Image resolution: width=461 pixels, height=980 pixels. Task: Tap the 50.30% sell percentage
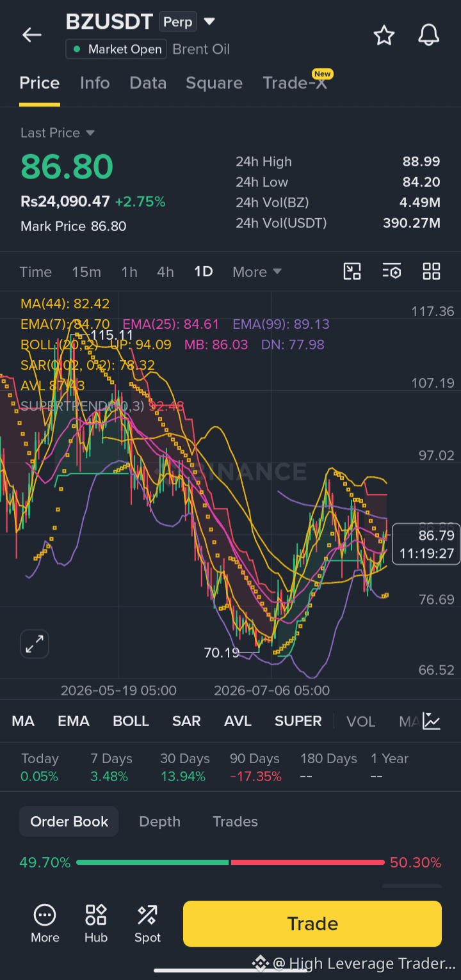pyautogui.click(x=416, y=863)
